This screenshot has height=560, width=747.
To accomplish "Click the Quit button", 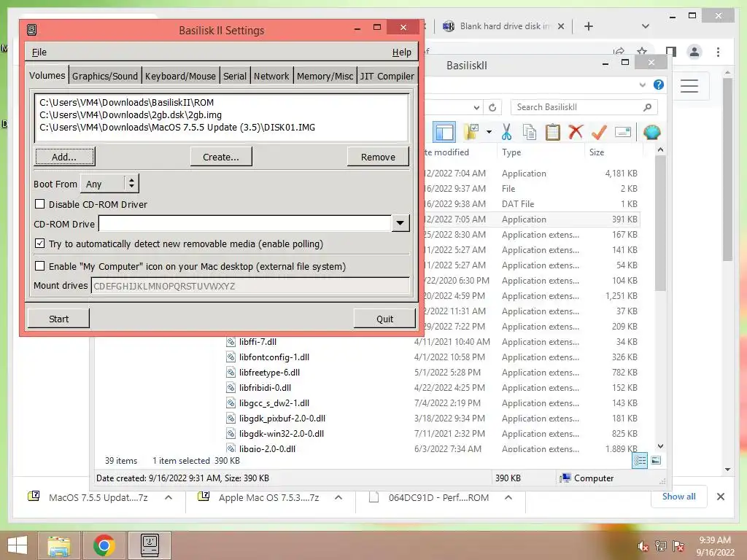I will [384, 319].
